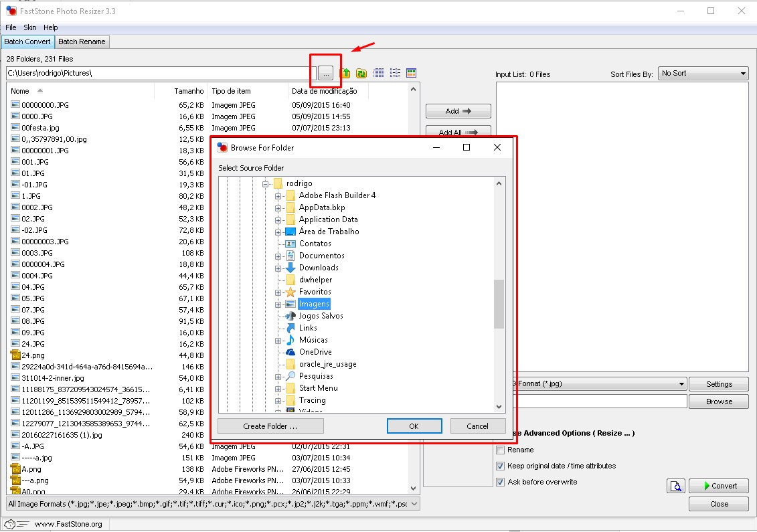Expand the Tracing folder node
The height and width of the screenshot is (532, 757).
tap(278, 401)
